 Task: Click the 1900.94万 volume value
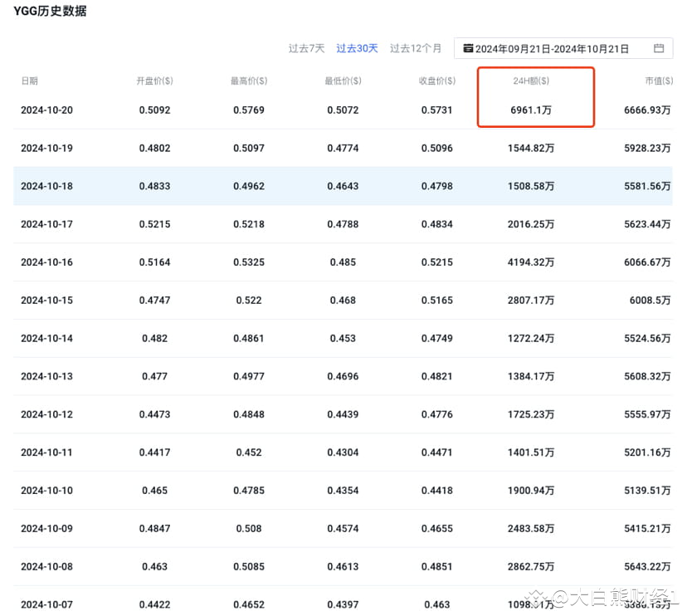[x=531, y=491]
